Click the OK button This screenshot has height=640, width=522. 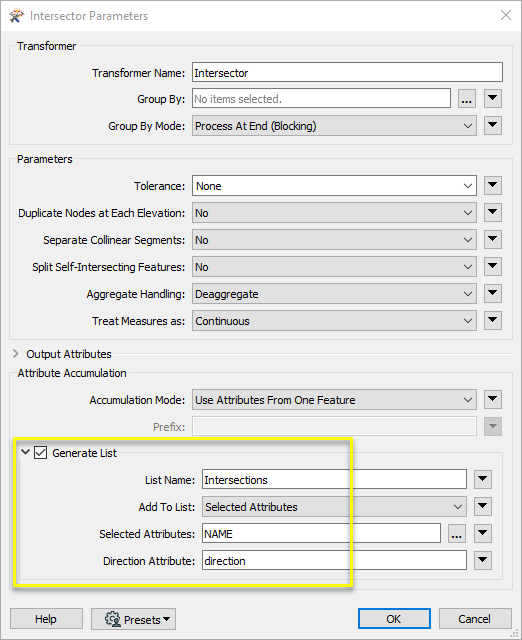[394, 619]
